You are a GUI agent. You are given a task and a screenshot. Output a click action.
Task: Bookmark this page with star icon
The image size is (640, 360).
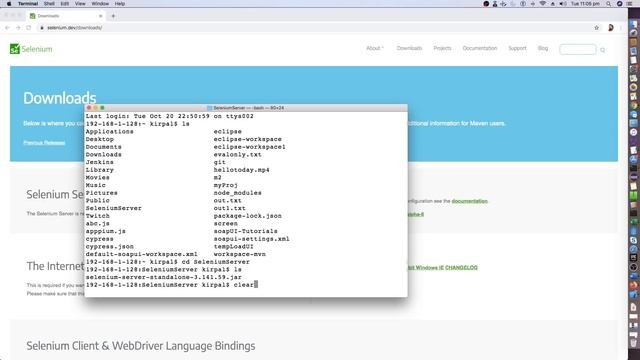[x=596, y=28]
